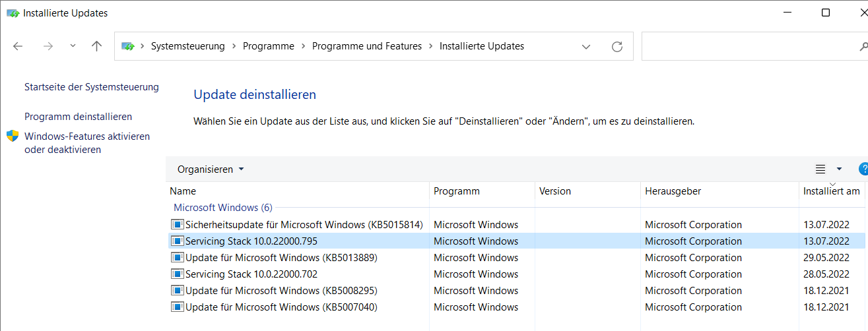Click the icon of Servicing Stack 10.0.22000.702
The image size is (868, 331).
tap(177, 274)
